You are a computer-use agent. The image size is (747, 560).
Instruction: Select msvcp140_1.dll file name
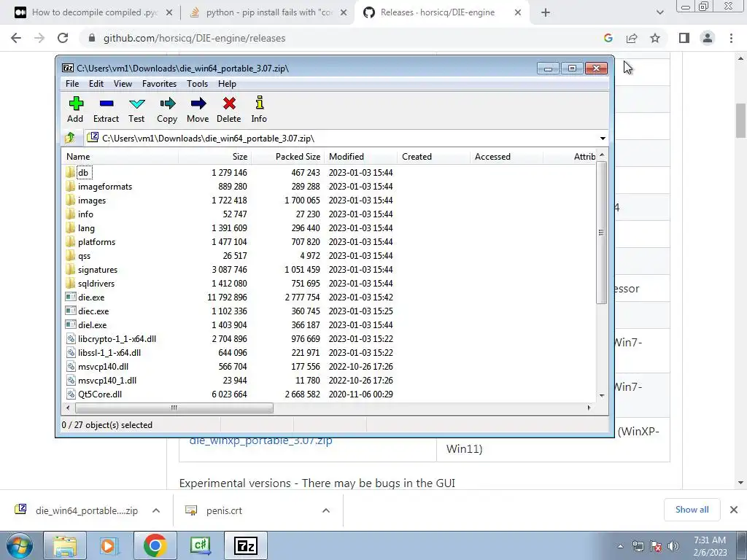tap(107, 381)
